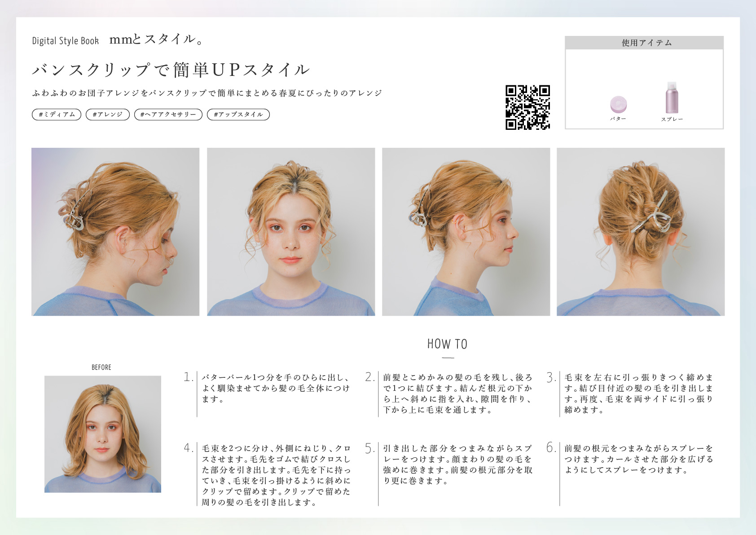Select step 4 twisting instruction text
The width and height of the screenshot is (756, 535).
click(x=276, y=475)
